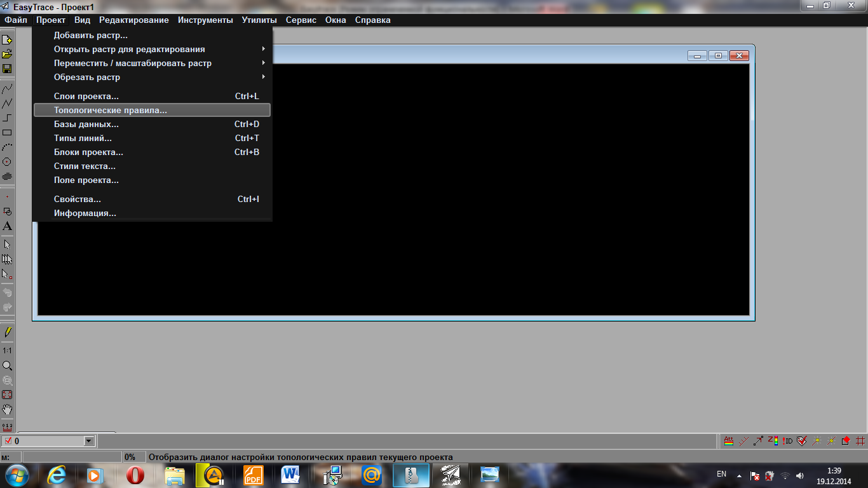Screen dimensions: 868x488
Task: Expand the 'Обрезать растр' submenu arrow
Action: [263, 77]
